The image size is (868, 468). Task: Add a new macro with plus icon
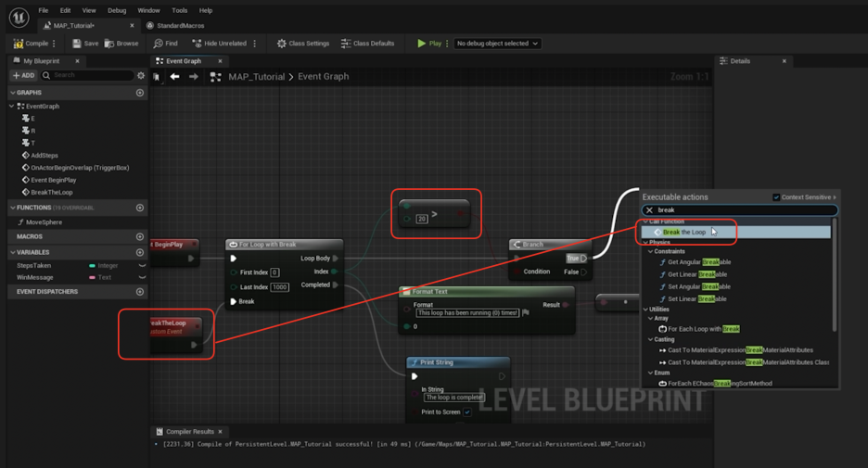[139, 236]
